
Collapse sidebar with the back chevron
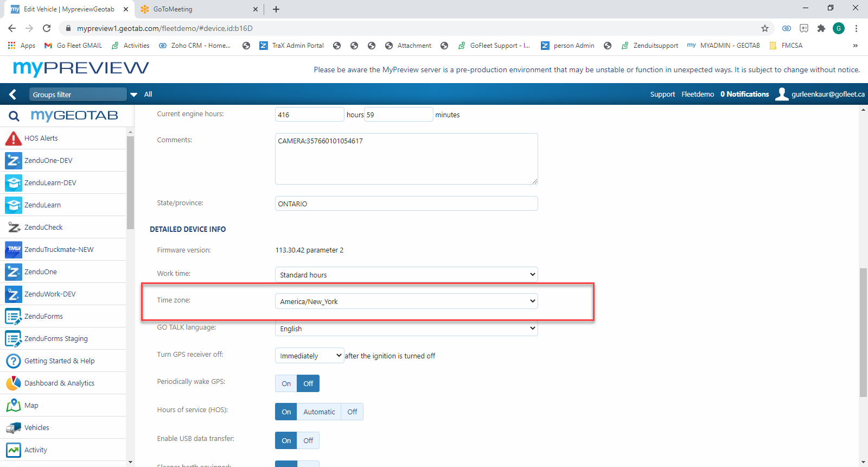click(x=12, y=94)
